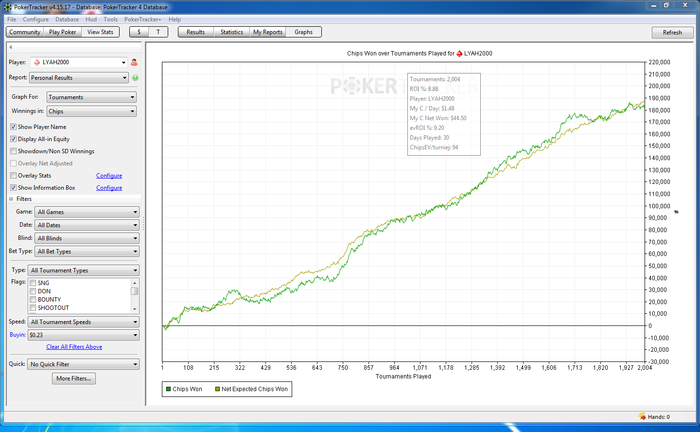Switch to the Community tab
The width and height of the screenshot is (700, 432).
(25, 32)
